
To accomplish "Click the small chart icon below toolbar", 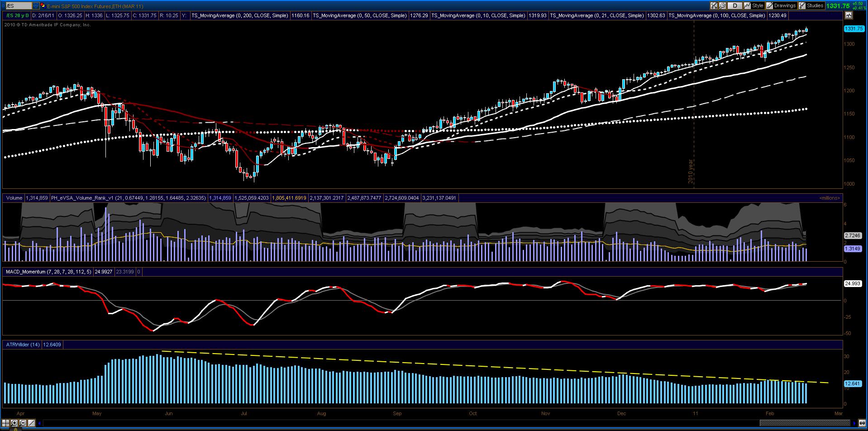I will pyautogui.click(x=848, y=15).
